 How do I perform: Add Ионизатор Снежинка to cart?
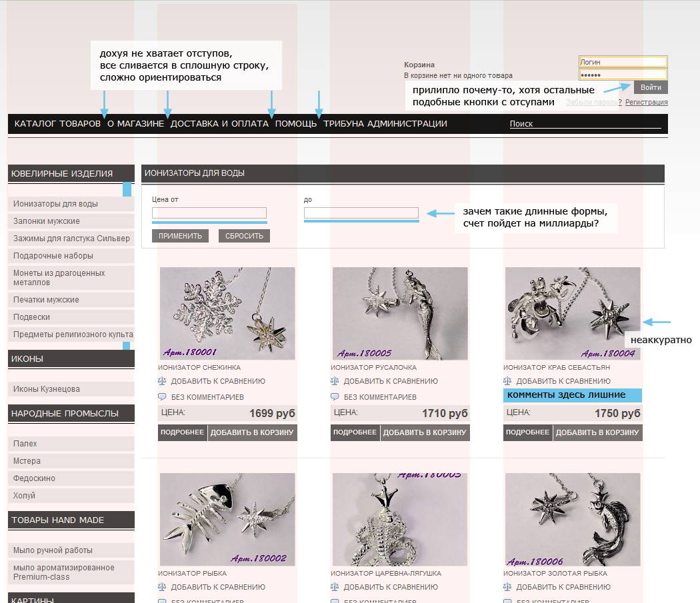[252, 432]
